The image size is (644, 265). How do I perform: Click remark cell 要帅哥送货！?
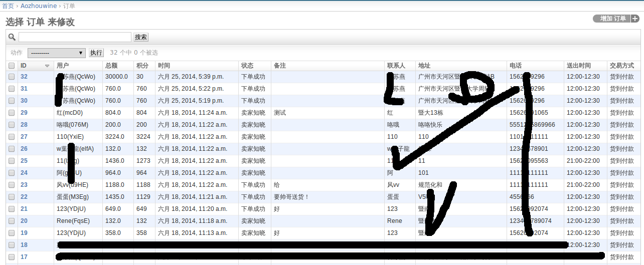(292, 197)
